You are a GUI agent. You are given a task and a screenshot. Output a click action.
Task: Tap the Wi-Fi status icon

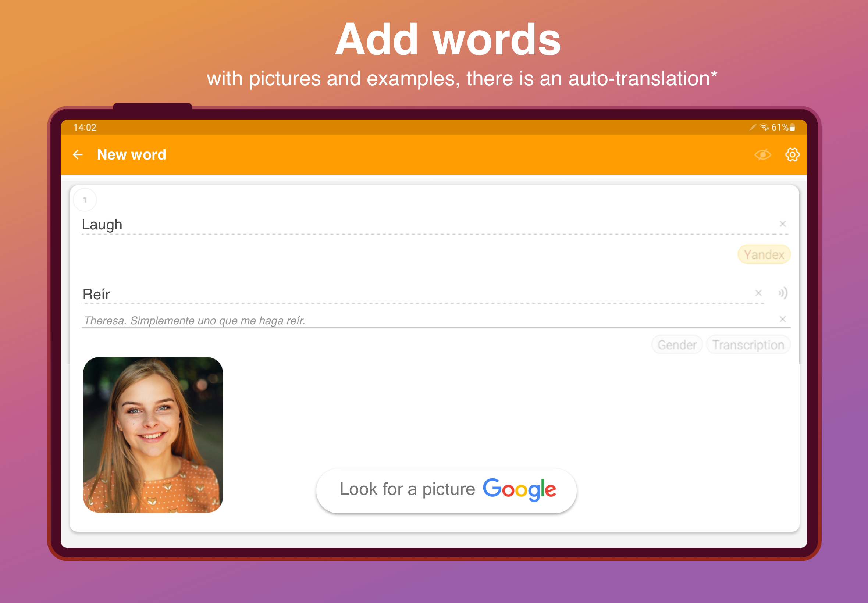click(764, 128)
